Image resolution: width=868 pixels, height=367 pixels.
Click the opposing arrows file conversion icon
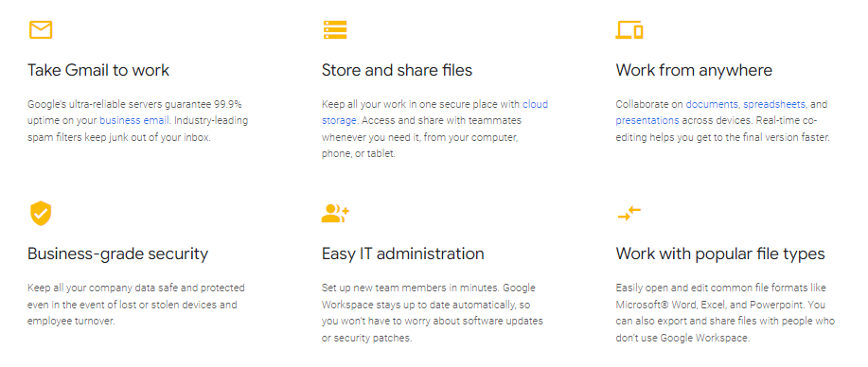(629, 213)
